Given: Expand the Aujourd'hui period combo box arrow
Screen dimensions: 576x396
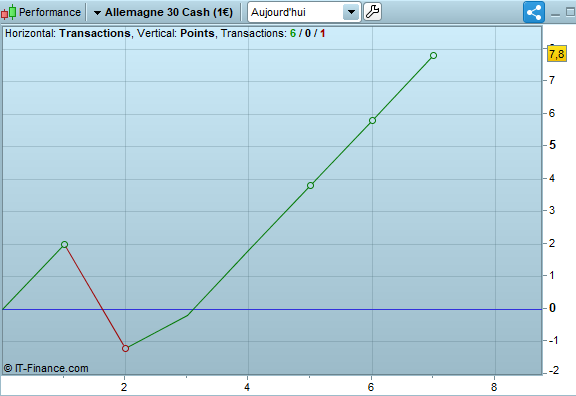Looking at the screenshot, I should 352,12.
